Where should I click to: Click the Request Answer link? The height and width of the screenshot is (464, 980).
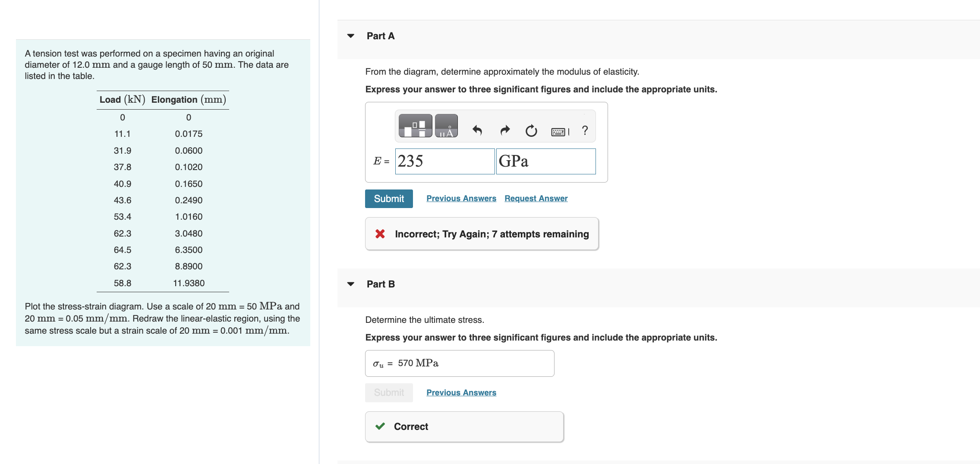point(536,198)
